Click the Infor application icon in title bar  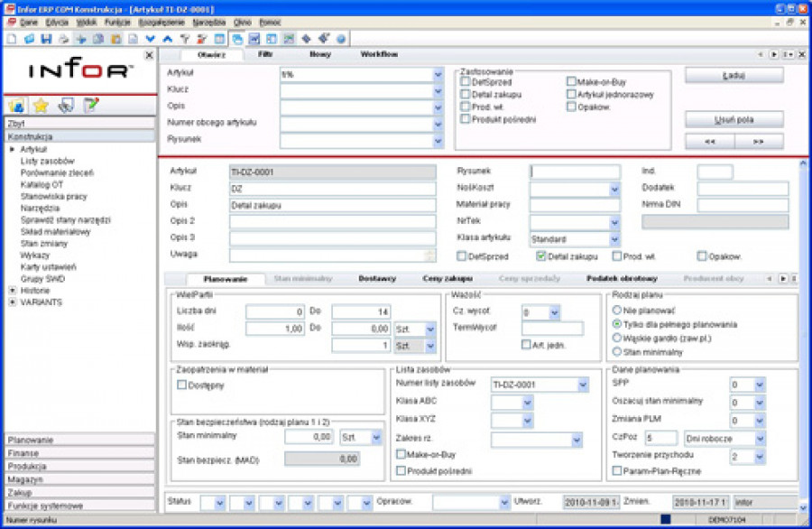[9, 9]
